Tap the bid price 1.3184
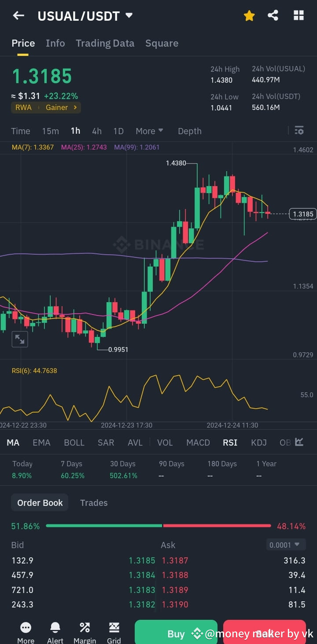317x644 pixels. (x=142, y=575)
